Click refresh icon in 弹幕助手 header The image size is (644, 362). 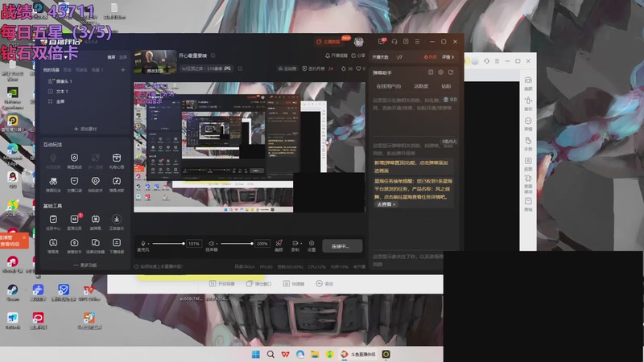pyautogui.click(x=451, y=72)
